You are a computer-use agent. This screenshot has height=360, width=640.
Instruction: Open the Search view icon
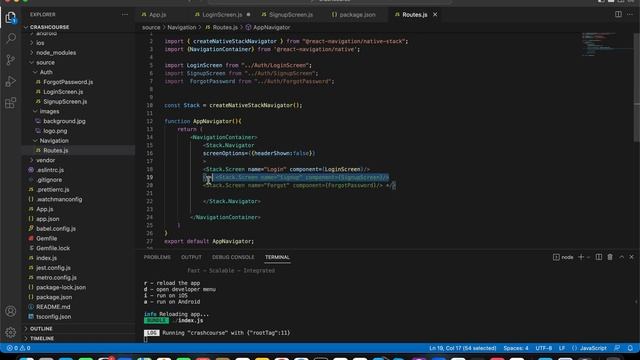[11, 38]
